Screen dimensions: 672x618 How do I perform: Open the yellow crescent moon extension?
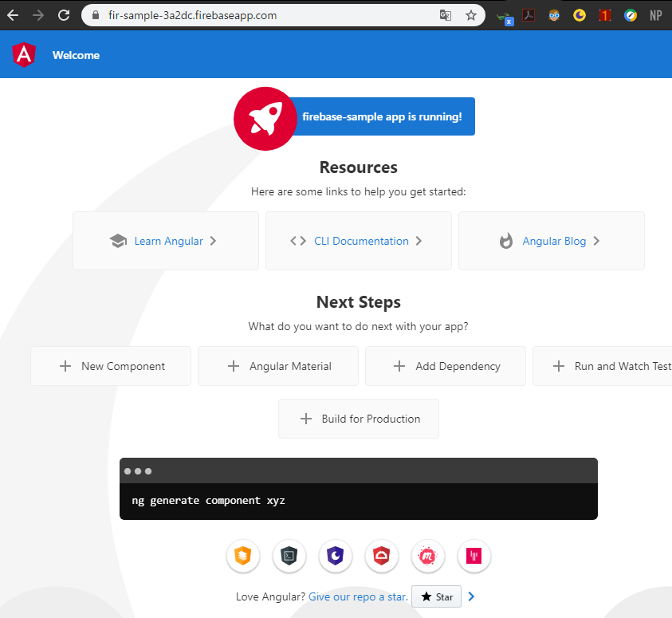580,15
